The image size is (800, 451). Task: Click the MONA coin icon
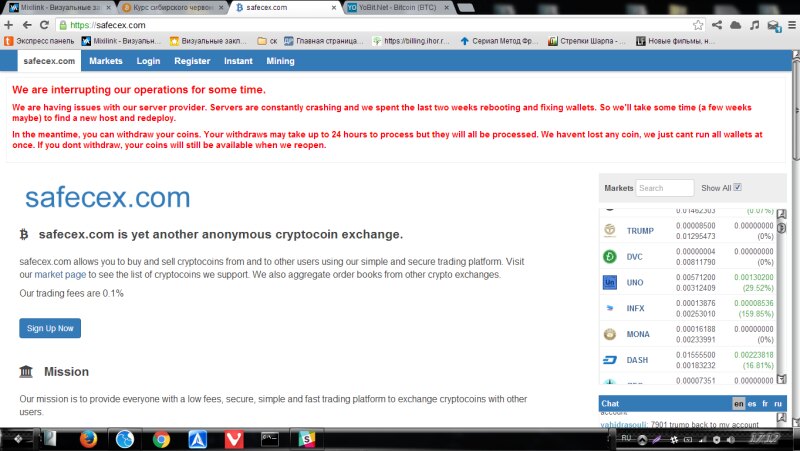pyautogui.click(x=610, y=334)
